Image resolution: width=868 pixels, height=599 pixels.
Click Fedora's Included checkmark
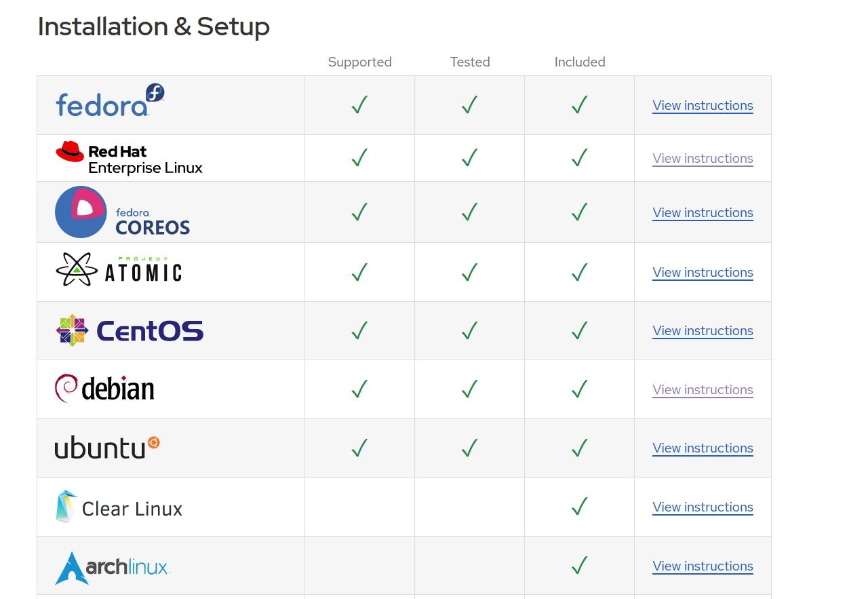579,104
